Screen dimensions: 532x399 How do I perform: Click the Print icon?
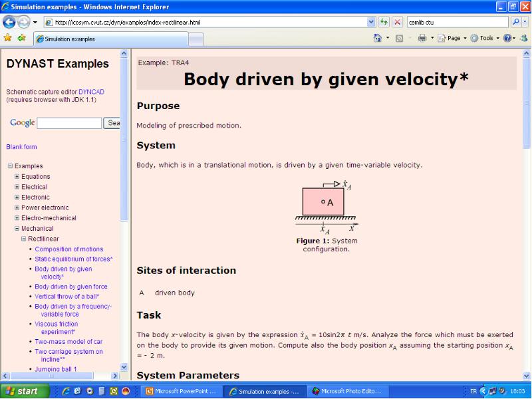click(422, 38)
